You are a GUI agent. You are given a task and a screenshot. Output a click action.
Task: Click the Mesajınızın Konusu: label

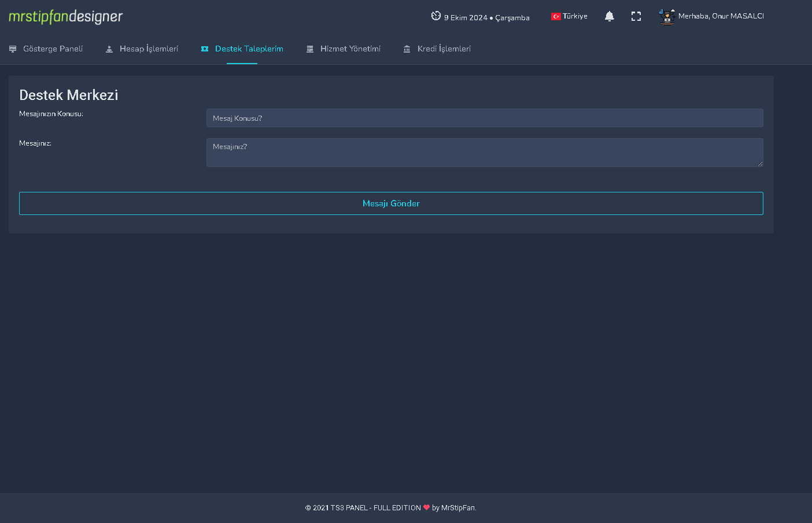pos(51,114)
